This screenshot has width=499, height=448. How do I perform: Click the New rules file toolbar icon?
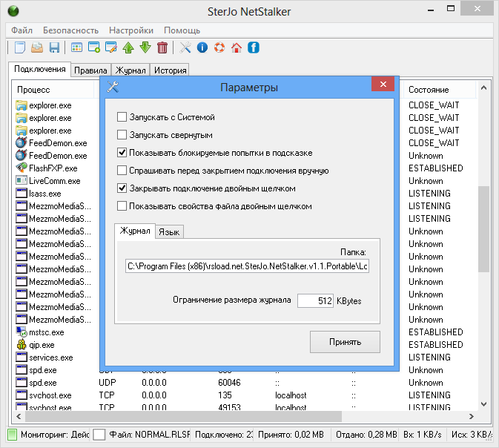coord(20,47)
